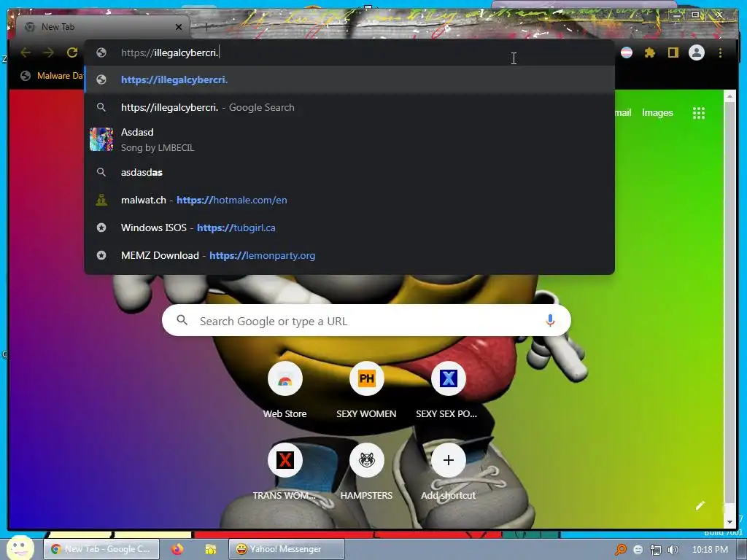
Task: Select malwat.ch hotmale.com suggestion
Action: (349, 200)
